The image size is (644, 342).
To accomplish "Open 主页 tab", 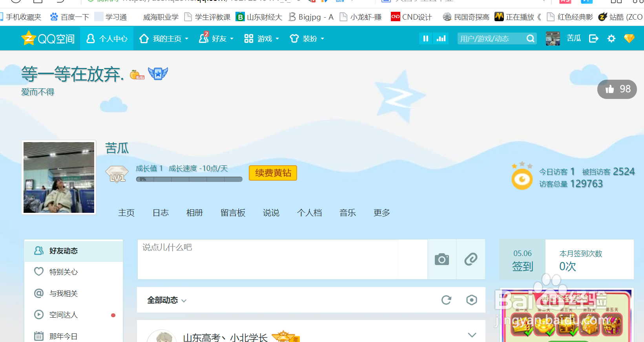I will [x=126, y=213].
